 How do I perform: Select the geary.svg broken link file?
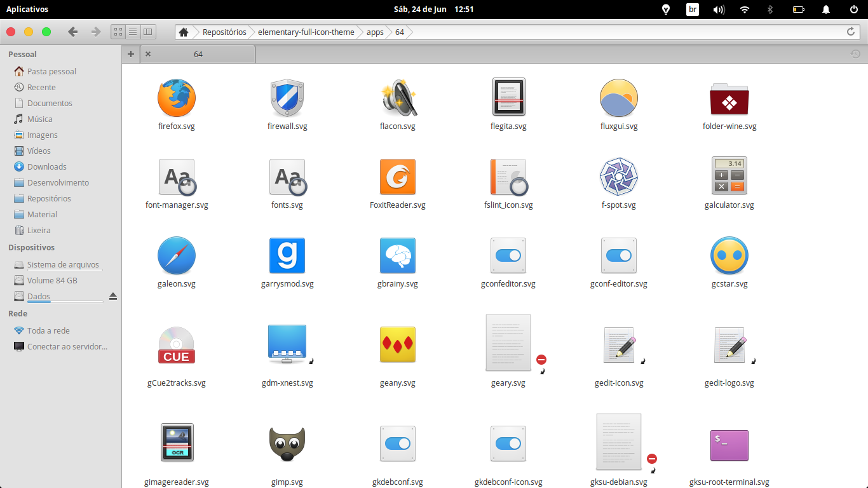coord(508,342)
